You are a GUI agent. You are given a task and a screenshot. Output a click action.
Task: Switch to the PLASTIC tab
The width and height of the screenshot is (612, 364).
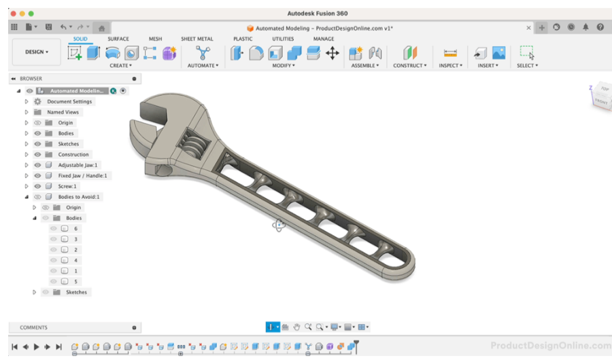[243, 39]
